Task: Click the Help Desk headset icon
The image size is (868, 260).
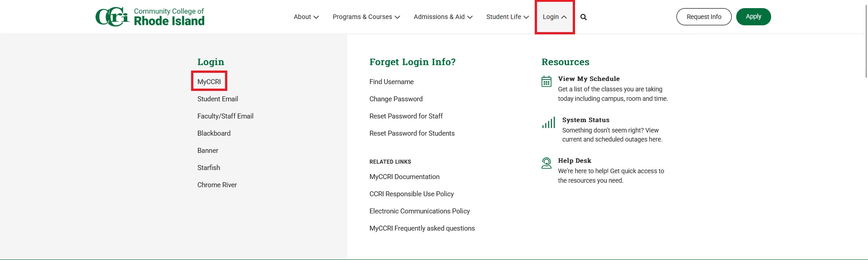Action: (547, 163)
